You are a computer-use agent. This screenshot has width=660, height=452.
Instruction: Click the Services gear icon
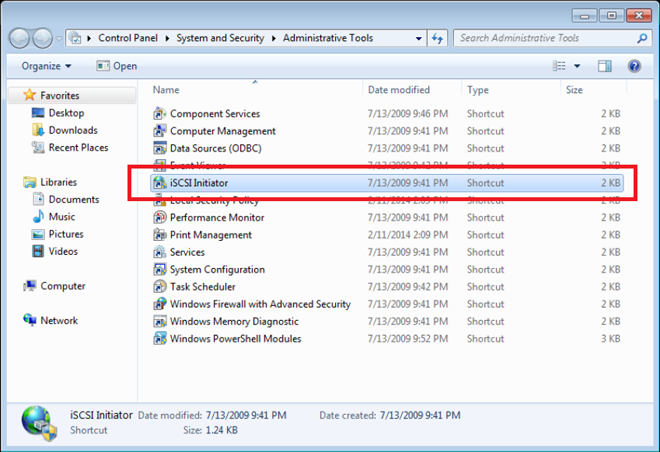click(x=160, y=252)
